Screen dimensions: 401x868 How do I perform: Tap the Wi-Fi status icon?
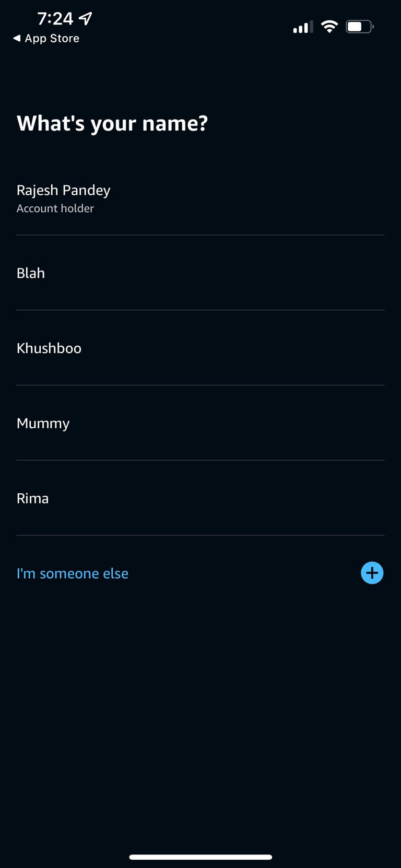pos(329,27)
